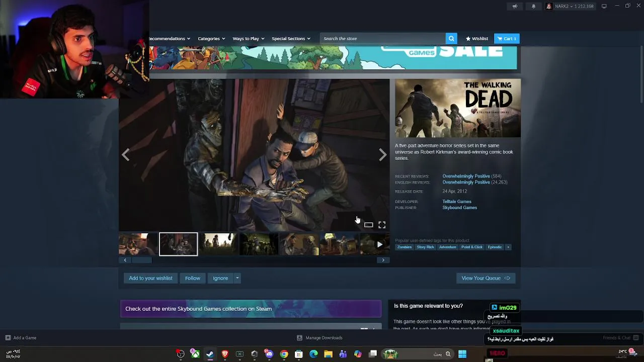Select the Zombies tag
The image size is (644, 362).
point(404,247)
